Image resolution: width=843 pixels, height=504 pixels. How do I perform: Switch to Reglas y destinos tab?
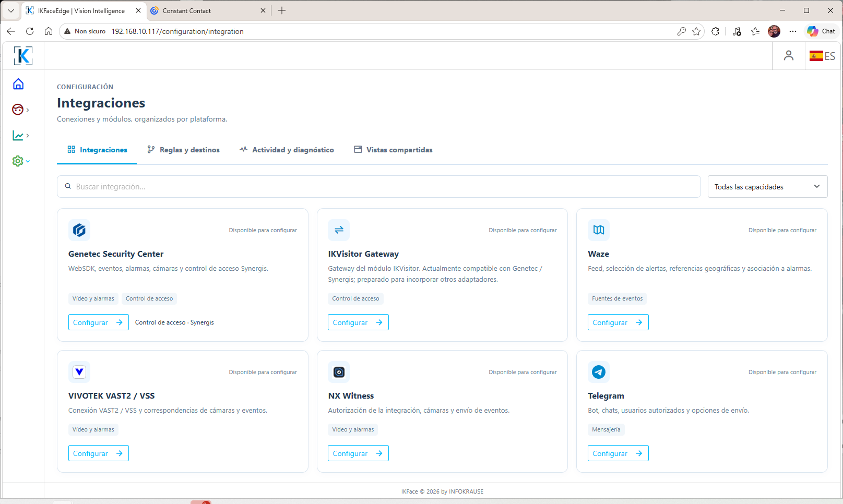[183, 150]
